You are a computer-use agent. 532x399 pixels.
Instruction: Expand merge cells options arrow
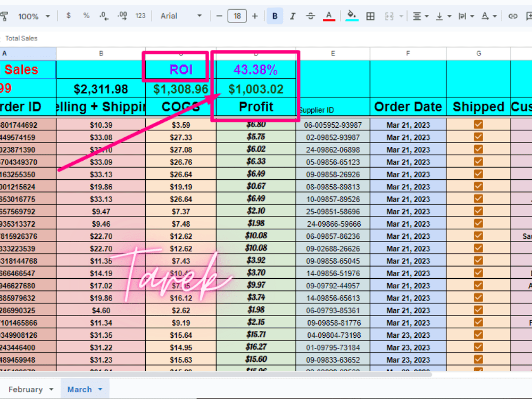(401, 16)
